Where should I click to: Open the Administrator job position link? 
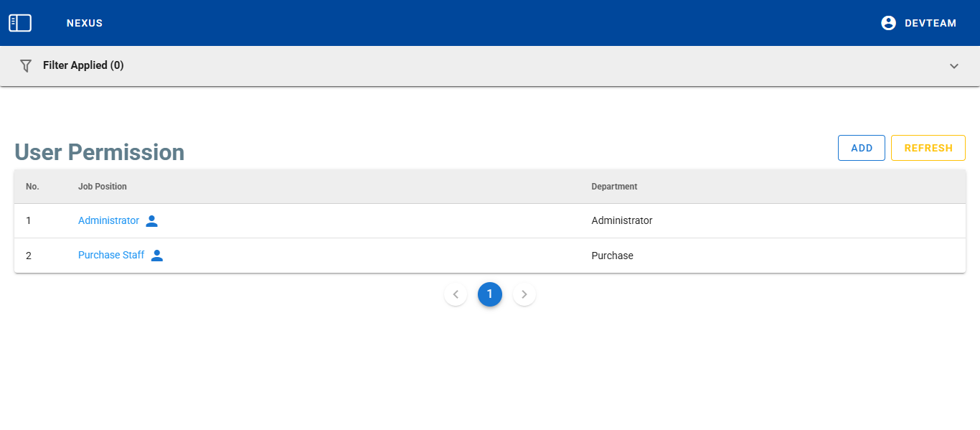[x=108, y=221]
